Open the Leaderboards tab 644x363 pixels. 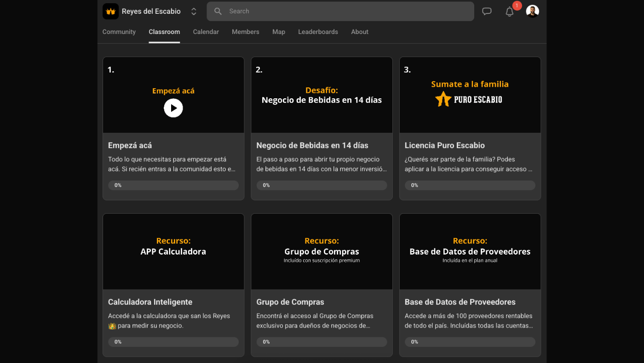(x=318, y=32)
